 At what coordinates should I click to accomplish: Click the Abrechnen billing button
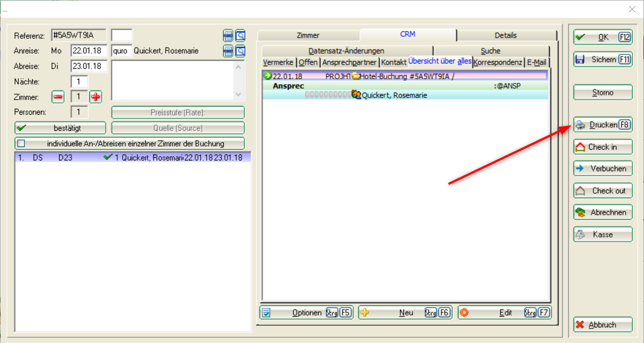[x=603, y=212]
